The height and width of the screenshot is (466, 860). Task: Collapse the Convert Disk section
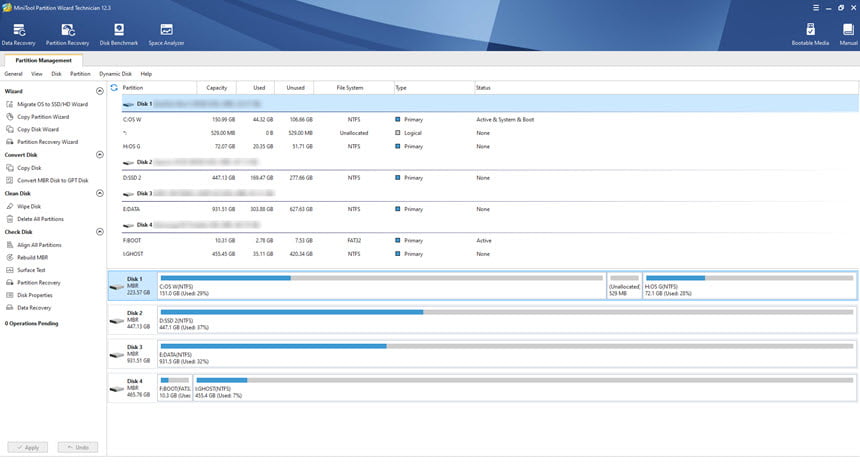pos(100,155)
